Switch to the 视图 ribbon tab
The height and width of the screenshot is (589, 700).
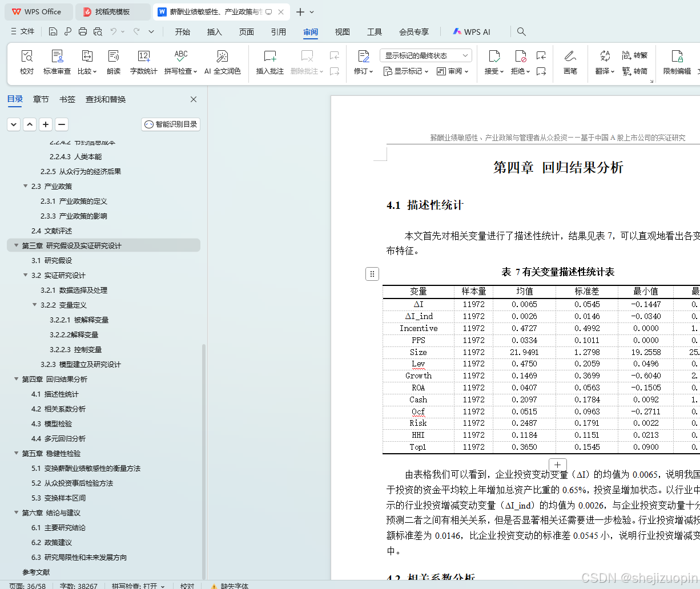[343, 32]
